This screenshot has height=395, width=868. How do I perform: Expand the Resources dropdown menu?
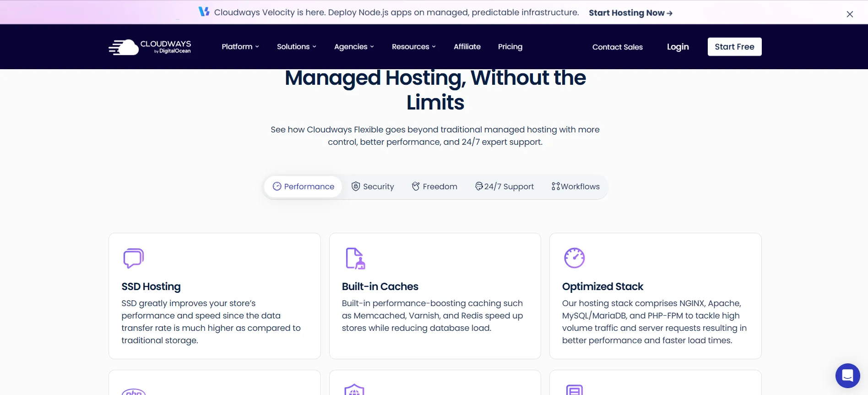click(414, 47)
